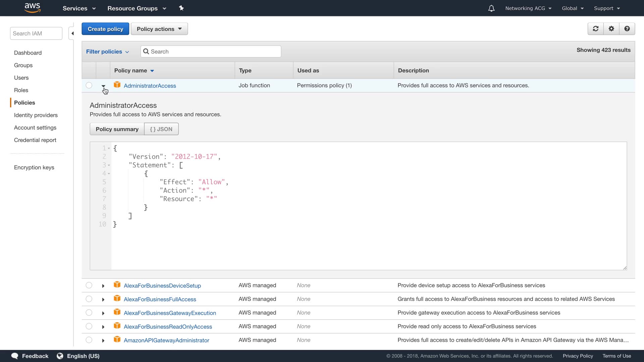The height and width of the screenshot is (362, 644).
Task: Switch to the Policy summary tab
Action: [x=117, y=129]
